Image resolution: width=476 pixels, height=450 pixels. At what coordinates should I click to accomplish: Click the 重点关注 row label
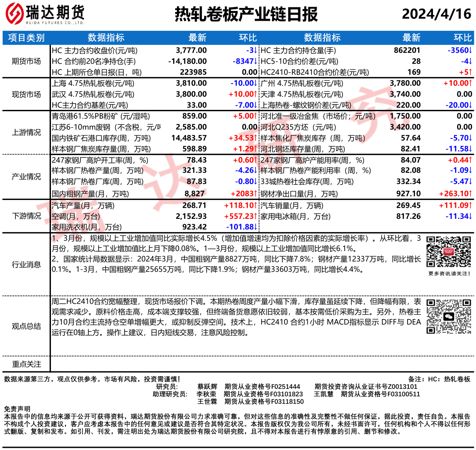[x=26, y=364]
